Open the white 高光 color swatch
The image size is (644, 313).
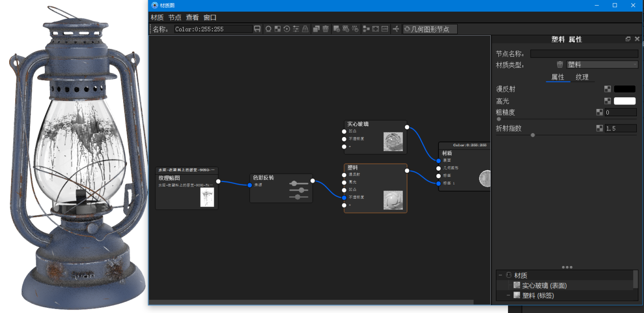tap(625, 101)
